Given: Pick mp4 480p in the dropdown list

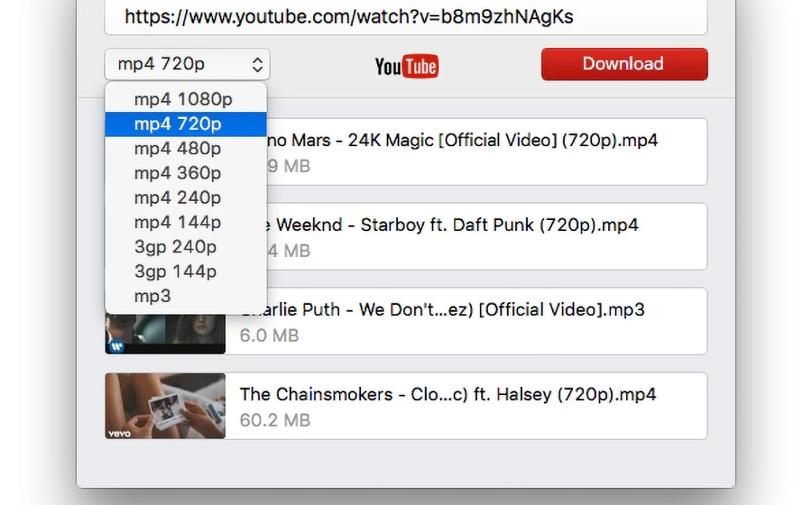Looking at the screenshot, I should click(x=178, y=148).
